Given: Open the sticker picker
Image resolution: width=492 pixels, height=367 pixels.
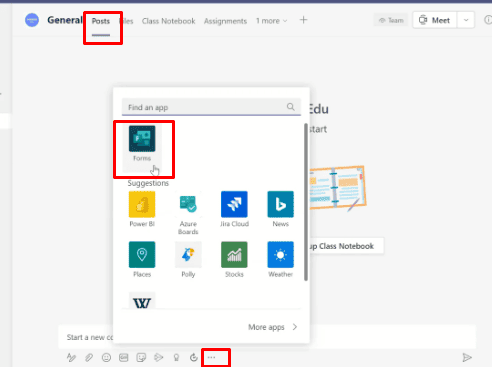Looking at the screenshot, I should pos(141,357).
